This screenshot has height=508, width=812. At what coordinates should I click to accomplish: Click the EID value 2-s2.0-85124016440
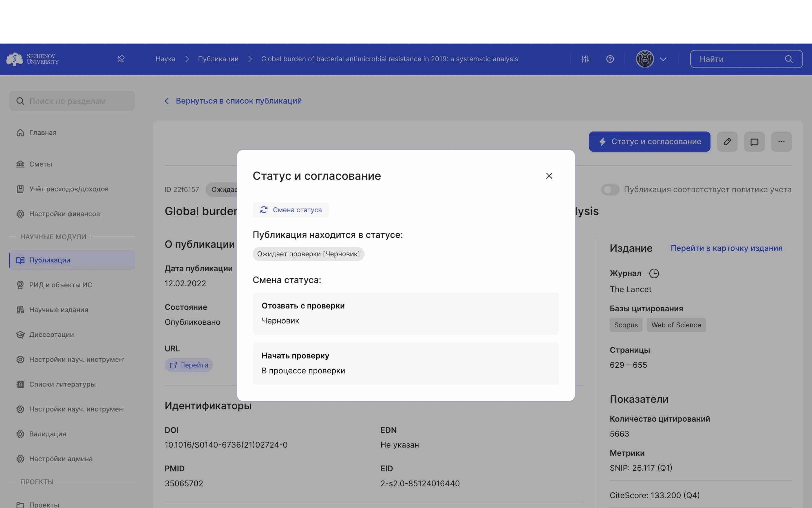pyautogui.click(x=420, y=484)
